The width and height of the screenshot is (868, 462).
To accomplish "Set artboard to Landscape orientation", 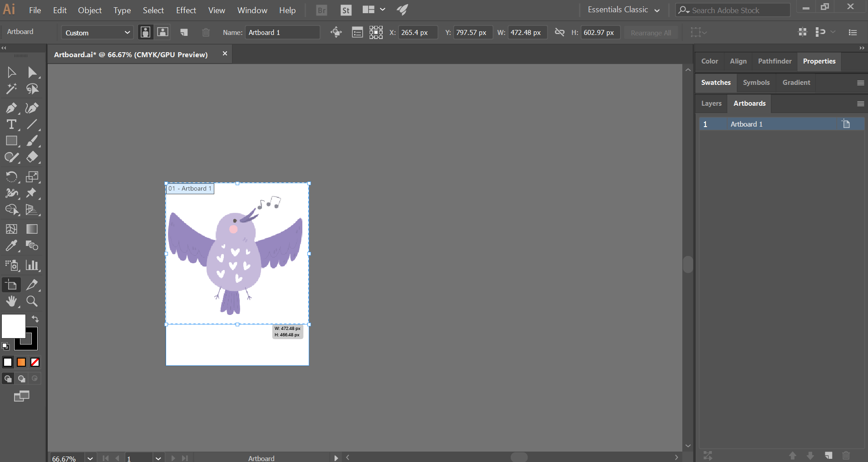I will pos(163,32).
